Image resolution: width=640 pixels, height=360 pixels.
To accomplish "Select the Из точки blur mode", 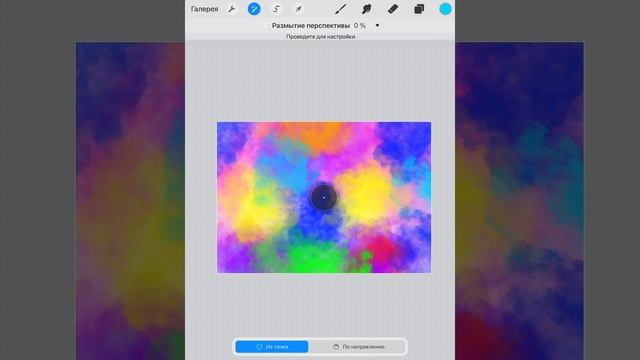I will 272,347.
